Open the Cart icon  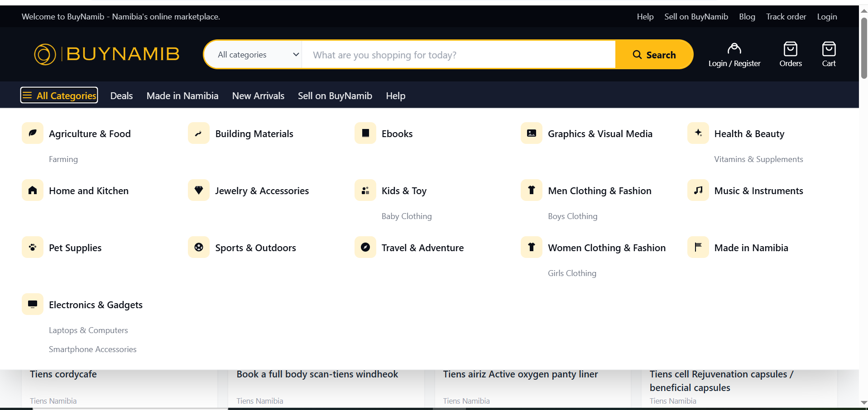(829, 48)
